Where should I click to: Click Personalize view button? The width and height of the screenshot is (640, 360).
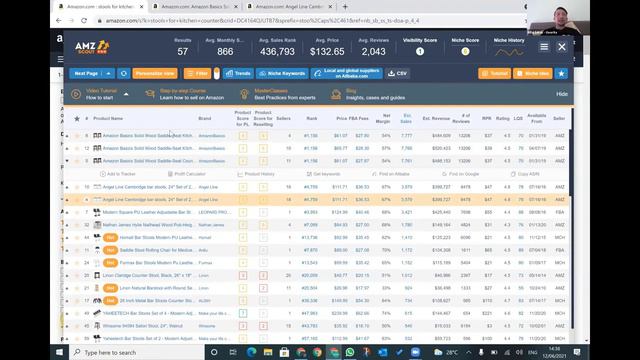pos(155,73)
